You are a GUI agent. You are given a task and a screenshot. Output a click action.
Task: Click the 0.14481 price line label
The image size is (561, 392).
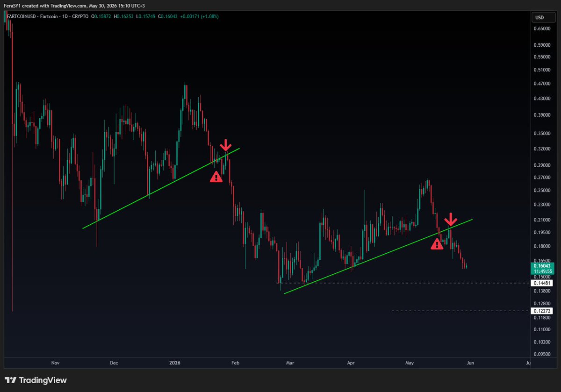tap(542, 283)
